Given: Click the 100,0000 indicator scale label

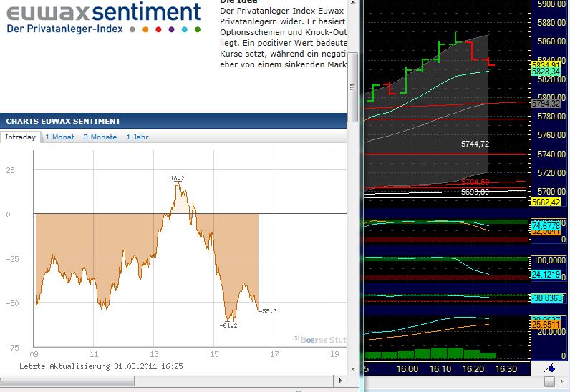Looking at the screenshot, I should pyautogui.click(x=549, y=260).
